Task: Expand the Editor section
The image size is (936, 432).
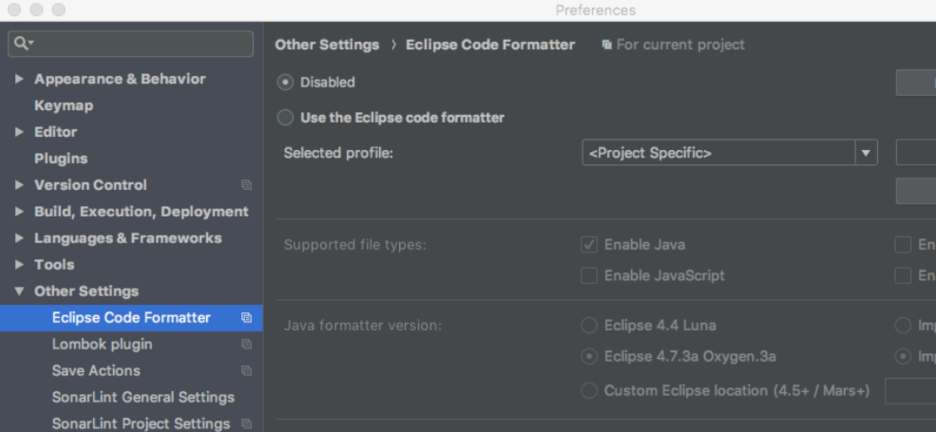Action: 19,132
